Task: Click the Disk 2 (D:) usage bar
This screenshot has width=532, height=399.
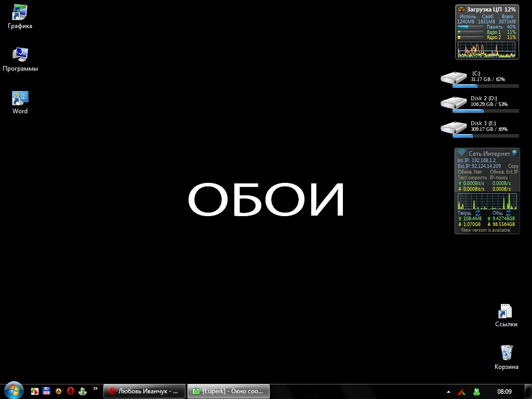Action: click(x=485, y=111)
